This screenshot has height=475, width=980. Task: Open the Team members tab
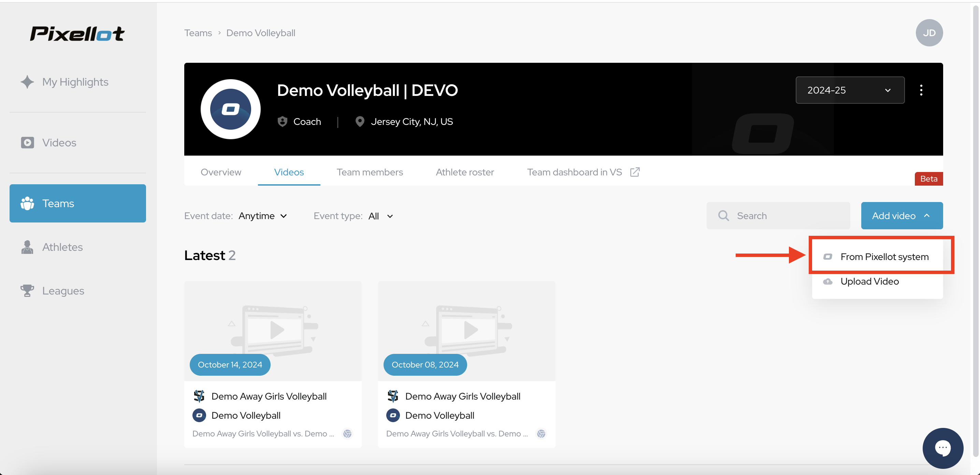pos(370,172)
